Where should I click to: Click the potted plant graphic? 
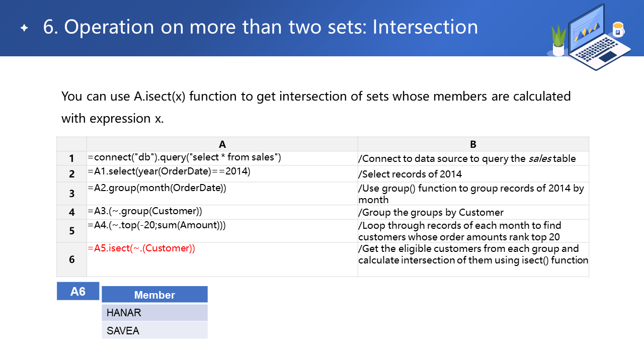[x=558, y=41]
